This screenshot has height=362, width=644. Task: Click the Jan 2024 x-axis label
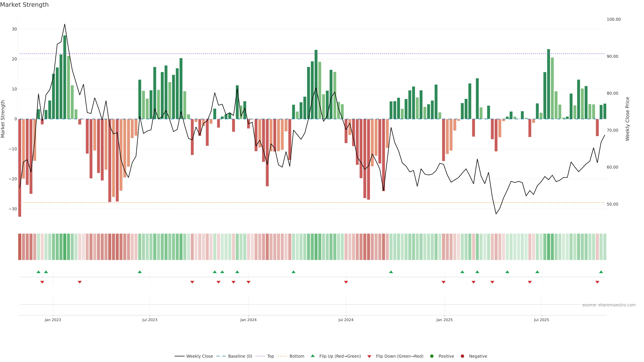pos(248,320)
